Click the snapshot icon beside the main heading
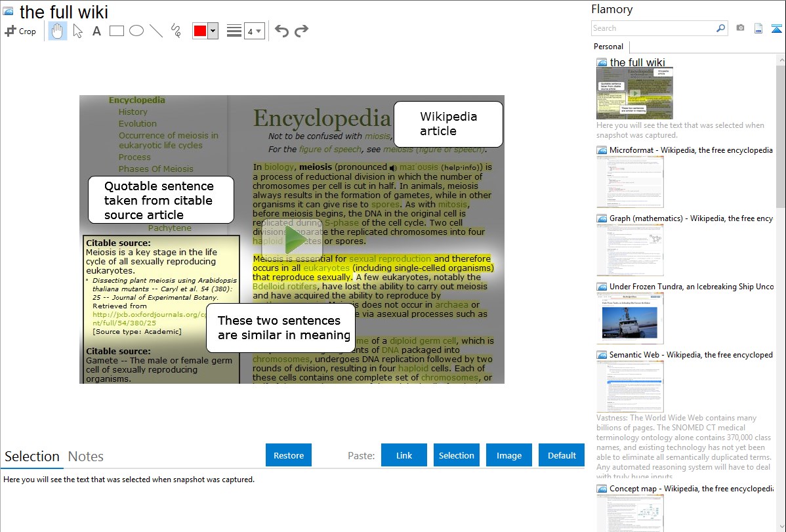The image size is (786, 532). click(x=8, y=11)
